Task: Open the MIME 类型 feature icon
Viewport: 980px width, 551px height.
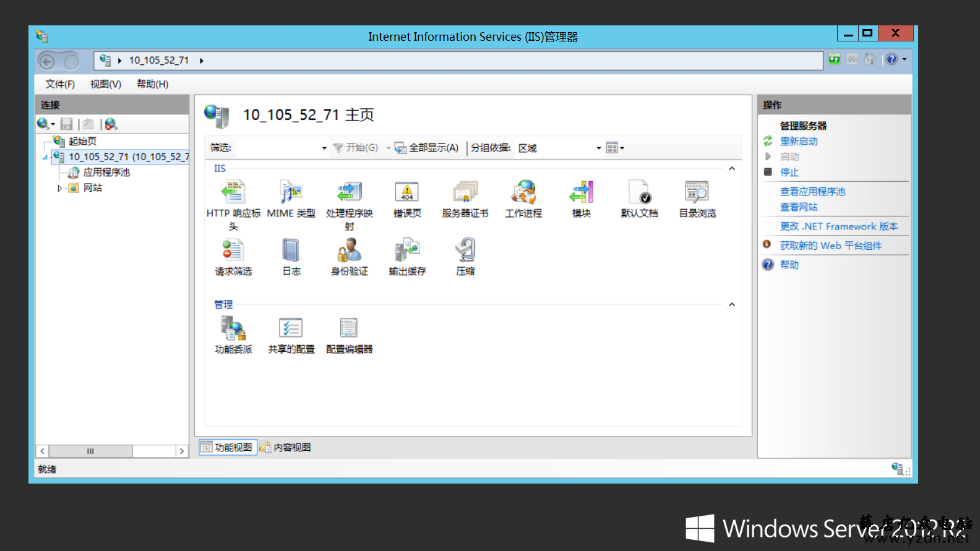Action: (291, 193)
